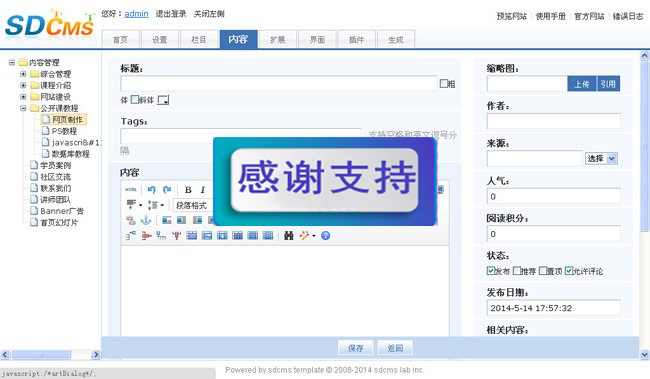Click the 上传 upload button

point(582,84)
